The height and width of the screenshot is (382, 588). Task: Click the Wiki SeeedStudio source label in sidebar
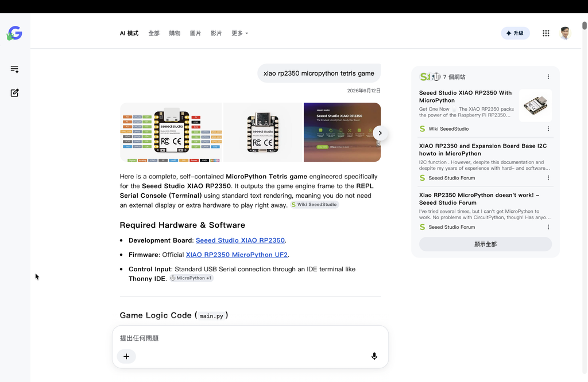[448, 129]
